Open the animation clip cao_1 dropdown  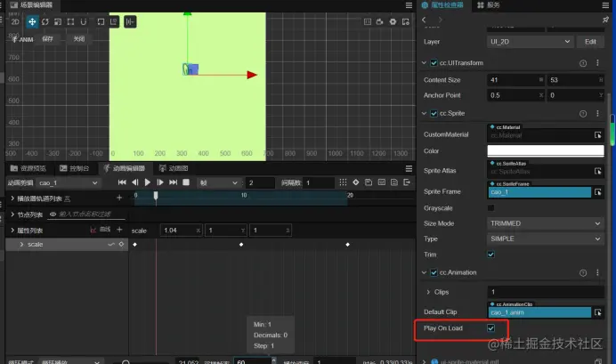point(69,183)
